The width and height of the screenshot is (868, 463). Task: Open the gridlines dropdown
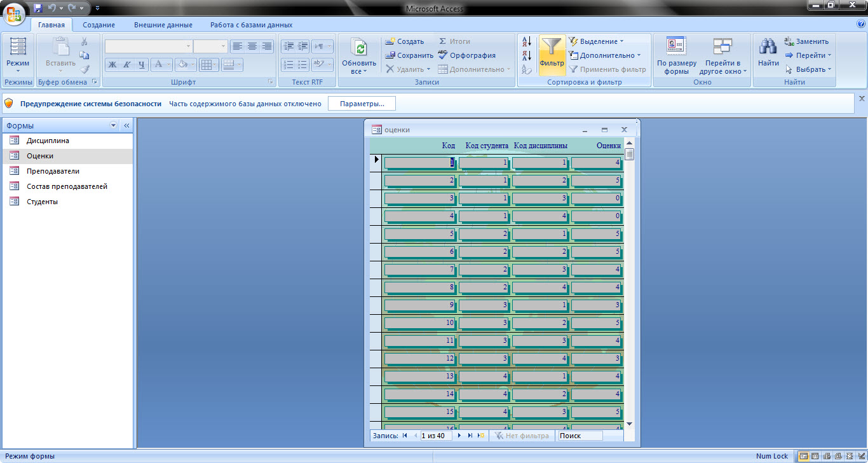tap(208, 64)
